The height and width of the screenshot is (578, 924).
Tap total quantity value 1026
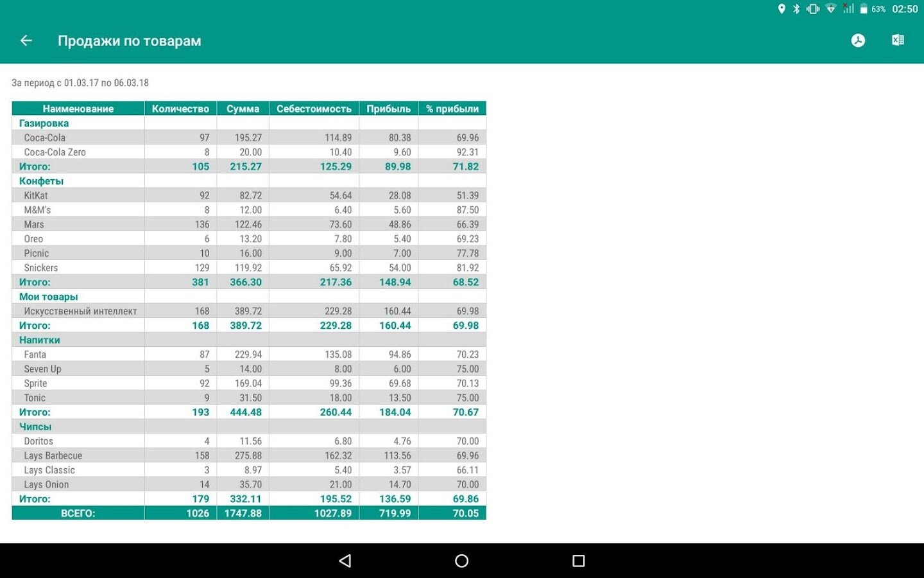coord(198,513)
